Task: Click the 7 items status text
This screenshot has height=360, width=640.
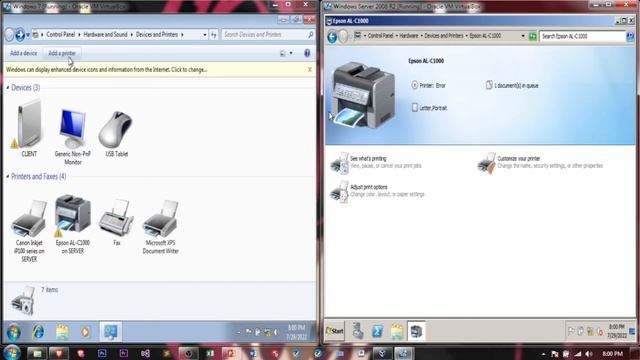Action: tap(49, 290)
